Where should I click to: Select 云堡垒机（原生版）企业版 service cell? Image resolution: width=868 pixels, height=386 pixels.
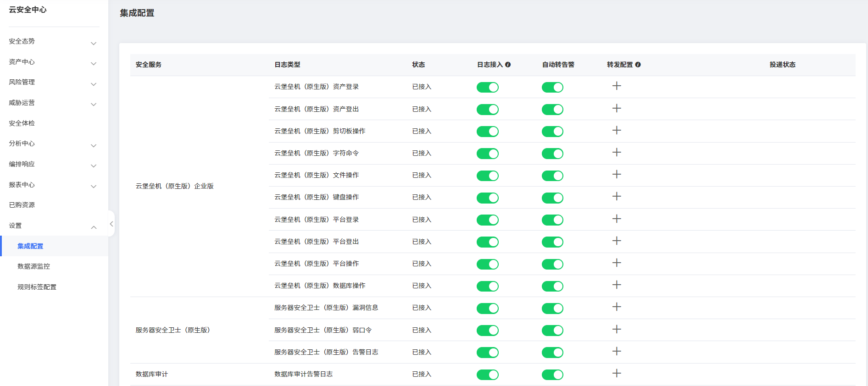coord(174,186)
